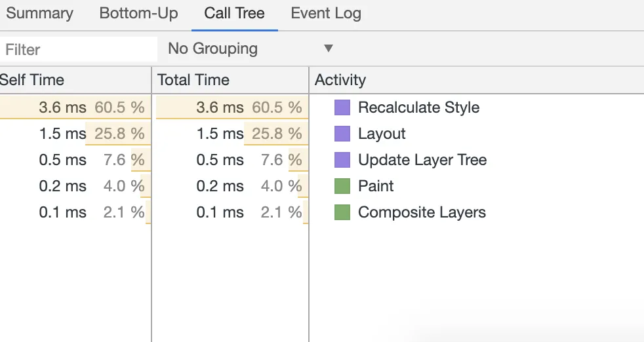Click the green Paint color swatch

(342, 186)
